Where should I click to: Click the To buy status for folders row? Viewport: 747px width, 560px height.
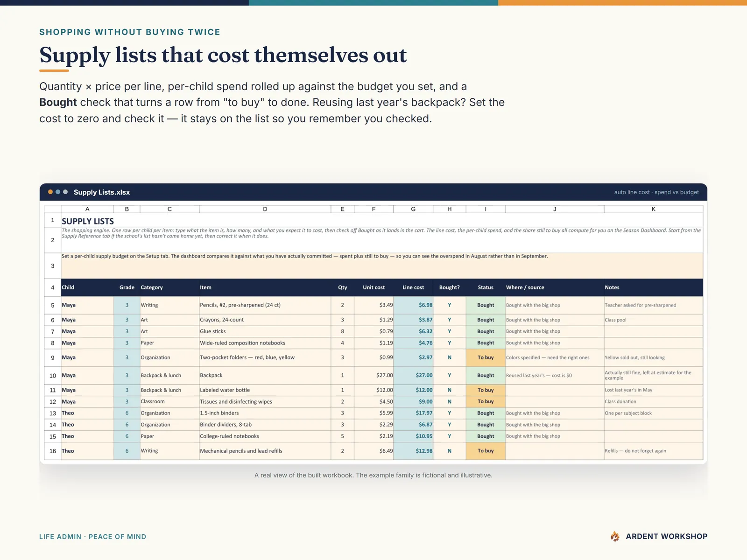coord(486,357)
